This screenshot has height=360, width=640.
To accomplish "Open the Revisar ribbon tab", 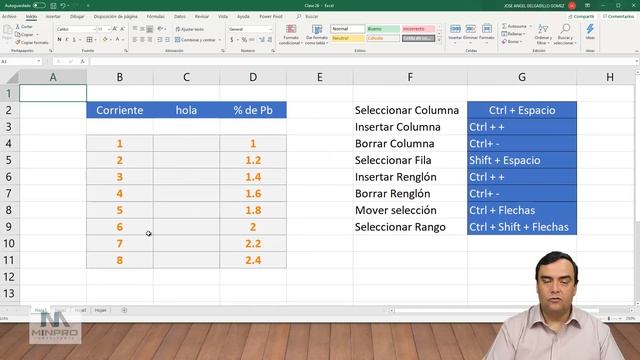I will point(202,16).
